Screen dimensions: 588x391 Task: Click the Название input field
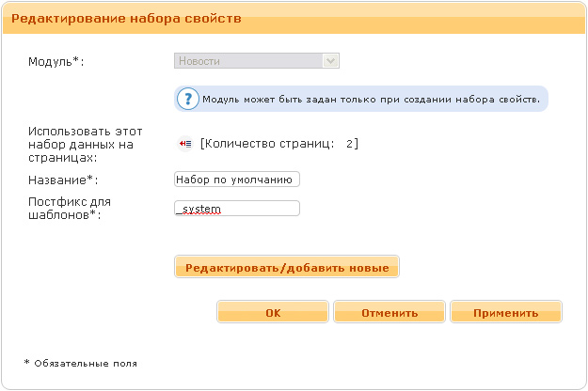(237, 180)
